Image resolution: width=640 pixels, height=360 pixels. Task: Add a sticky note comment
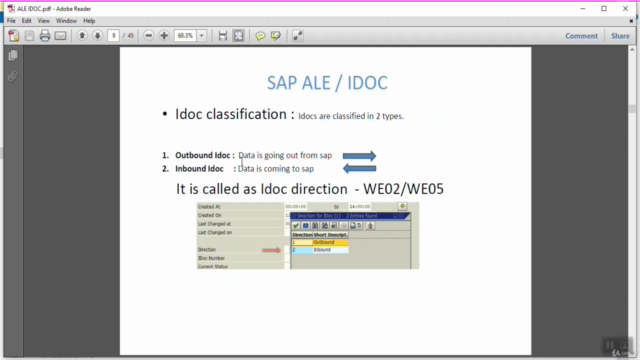tap(260, 36)
